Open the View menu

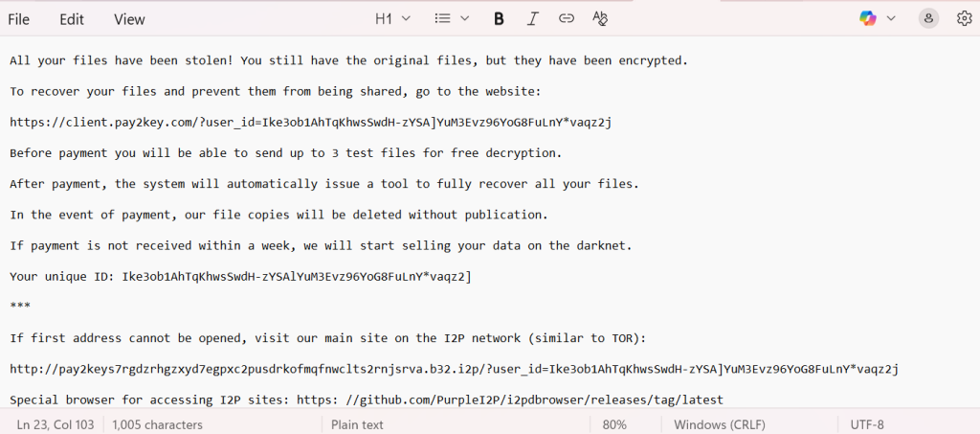(129, 19)
